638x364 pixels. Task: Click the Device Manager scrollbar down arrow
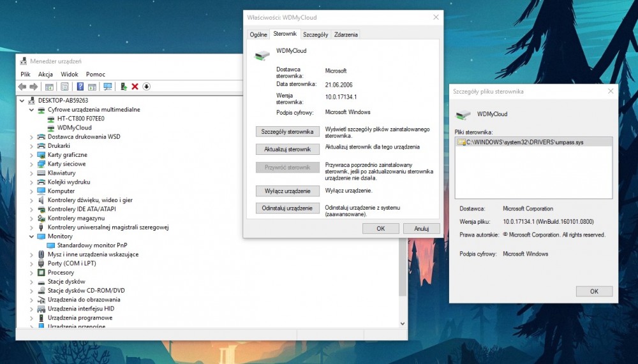tap(403, 324)
